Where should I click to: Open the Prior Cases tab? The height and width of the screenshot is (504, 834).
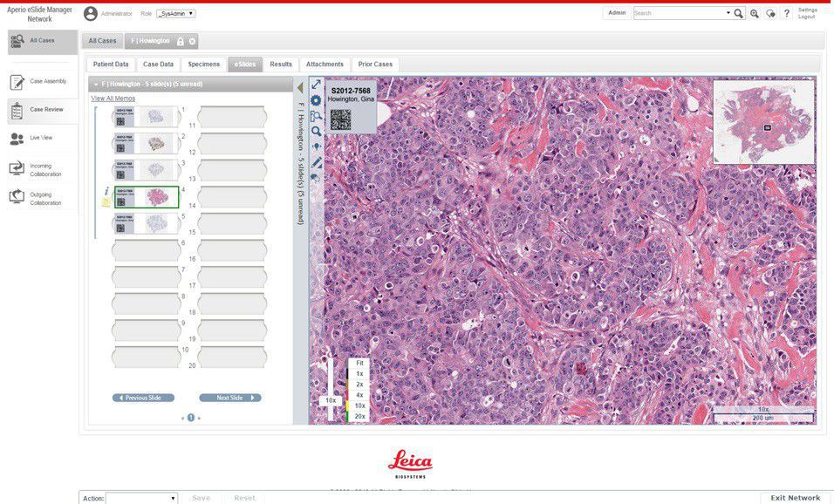pyautogui.click(x=375, y=65)
